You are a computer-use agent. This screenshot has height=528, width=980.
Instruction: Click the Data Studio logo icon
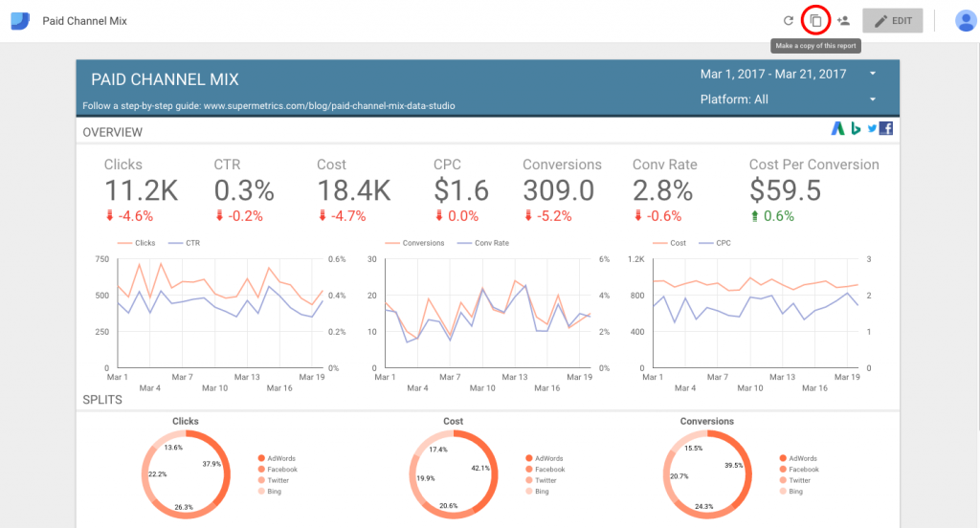(20, 20)
